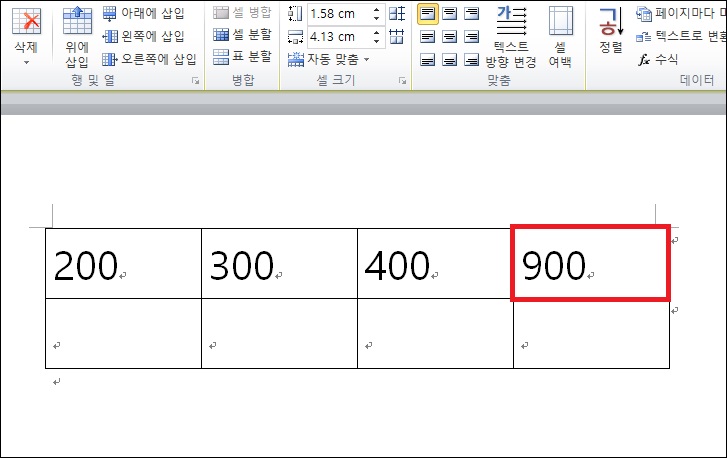Click 위에 삽입 (Insert Above) icon
Image resolution: width=727 pixels, height=458 pixels.
click(x=77, y=21)
